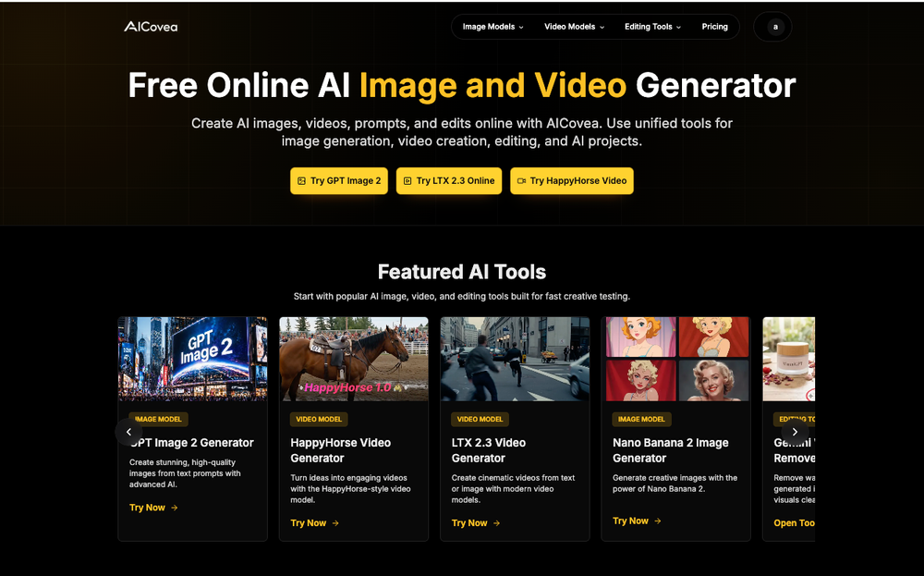Viewport: 924px width, 576px height.
Task: Expand the Video Models menu
Action: (574, 27)
